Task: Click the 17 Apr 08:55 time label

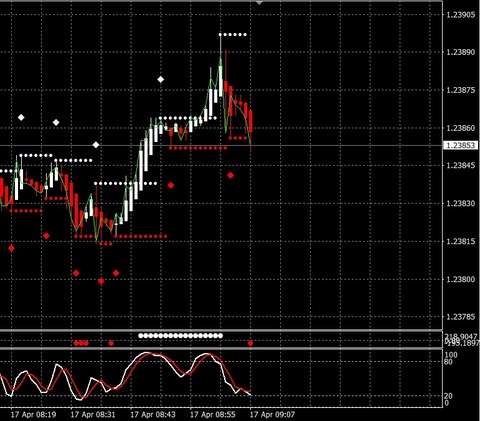Action: click(x=212, y=415)
